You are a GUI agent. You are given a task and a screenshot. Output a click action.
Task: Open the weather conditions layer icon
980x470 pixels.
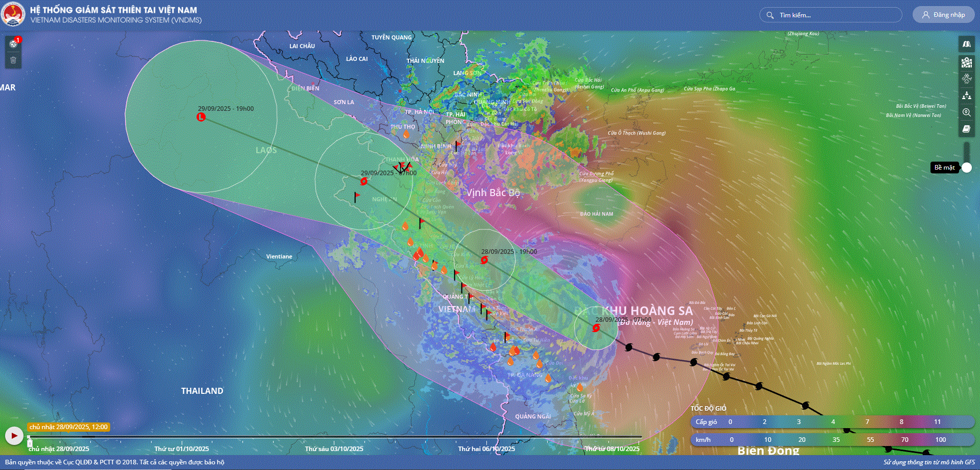(966, 79)
